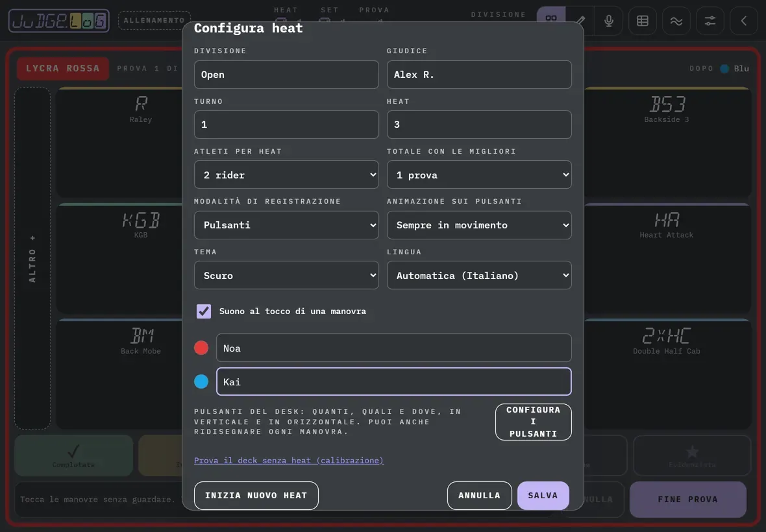Focus the Divisione field containing Open
The width and height of the screenshot is (766, 532).
tap(286, 75)
